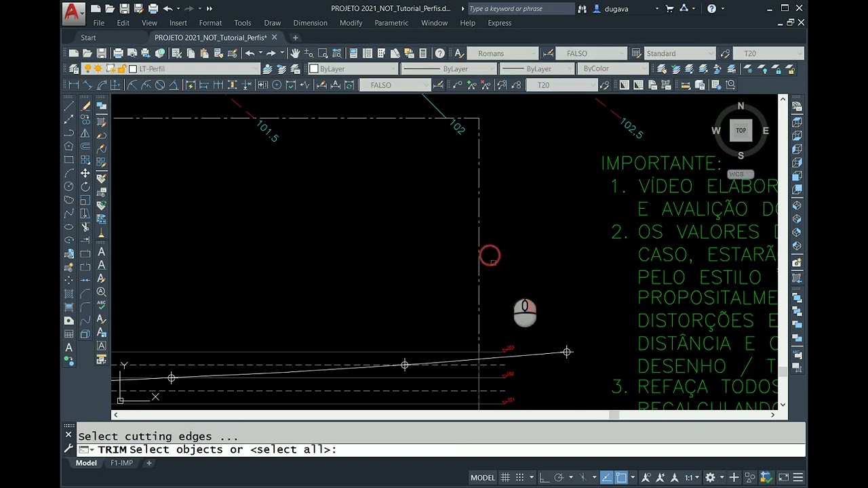
Task: Add a new layout with plus button
Action: 149,463
